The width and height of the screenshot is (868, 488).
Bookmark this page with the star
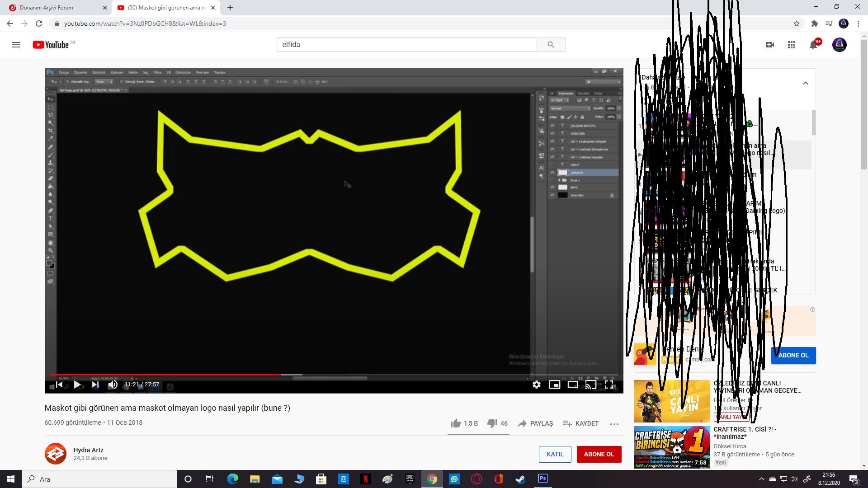pyautogui.click(x=797, y=23)
